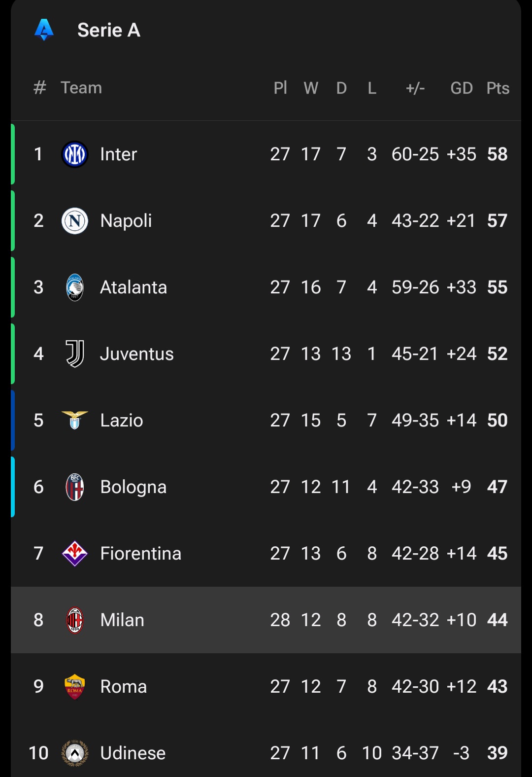
Task: Open the Lazio eagle crest
Action: [75, 421]
